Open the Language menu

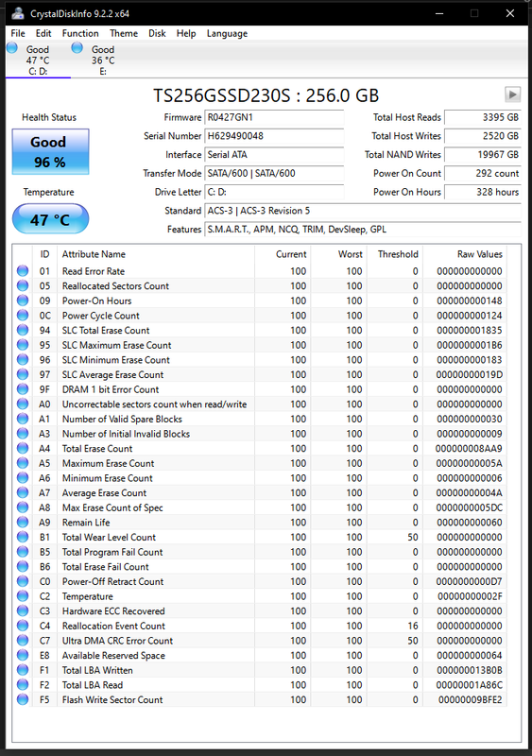227,33
